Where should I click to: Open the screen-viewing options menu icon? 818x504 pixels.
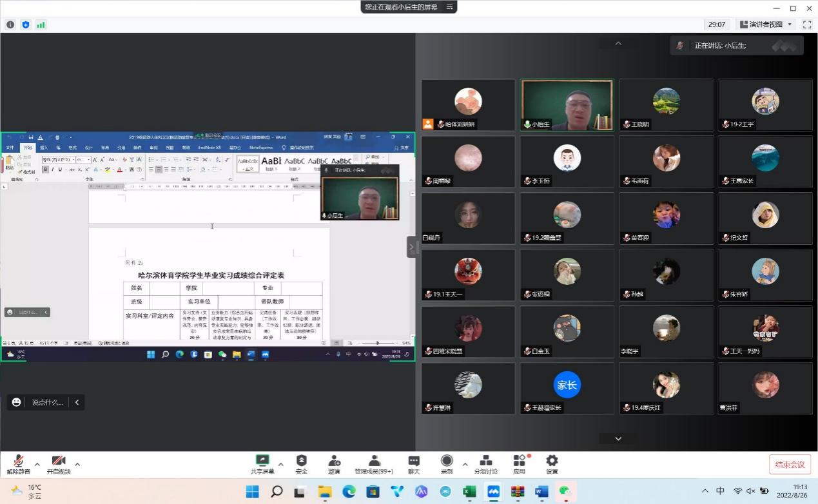pyautogui.click(x=450, y=7)
